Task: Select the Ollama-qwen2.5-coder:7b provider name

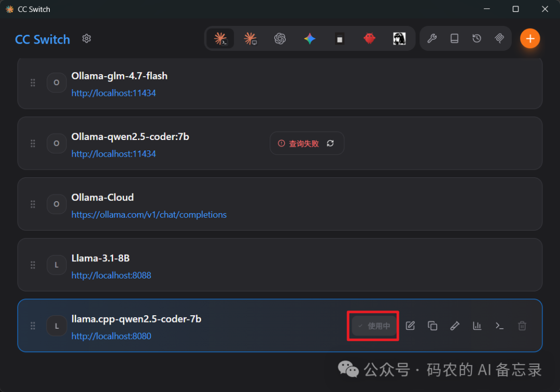Action: point(130,137)
